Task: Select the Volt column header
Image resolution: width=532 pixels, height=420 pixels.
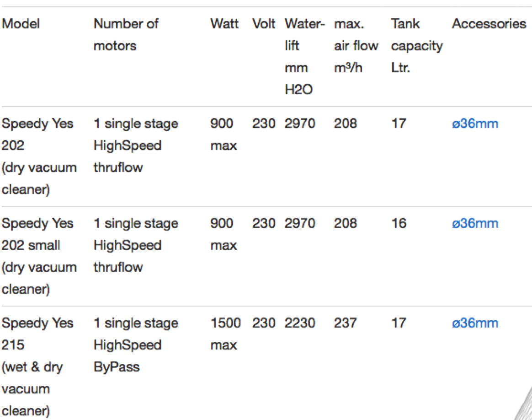Action: (264, 24)
